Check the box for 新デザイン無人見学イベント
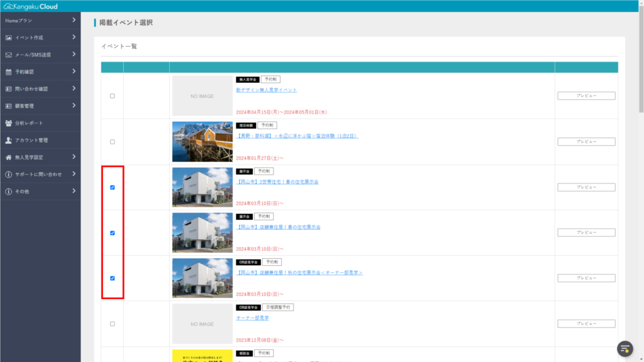Screen dimensions: 644x362 [112, 96]
